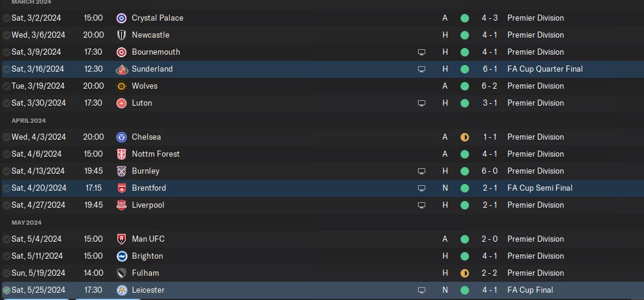Screen dimensions: 644x300
Task: Click the Wolves club badge
Action: (121, 86)
